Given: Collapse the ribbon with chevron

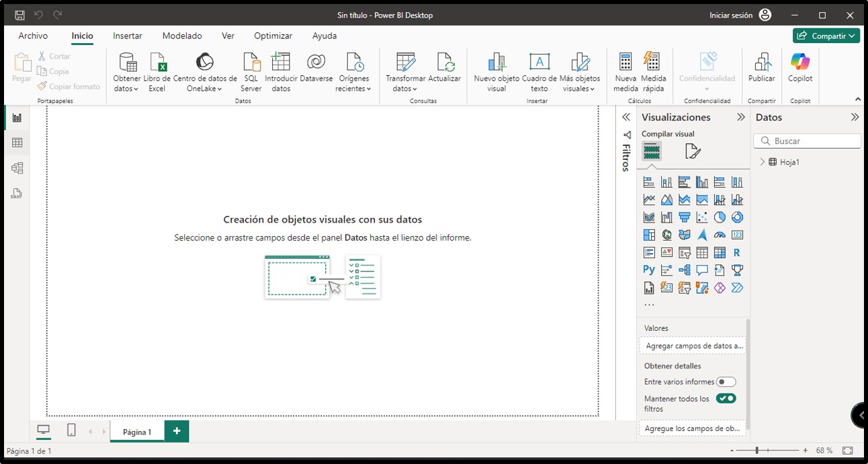Looking at the screenshot, I should tap(858, 100).
